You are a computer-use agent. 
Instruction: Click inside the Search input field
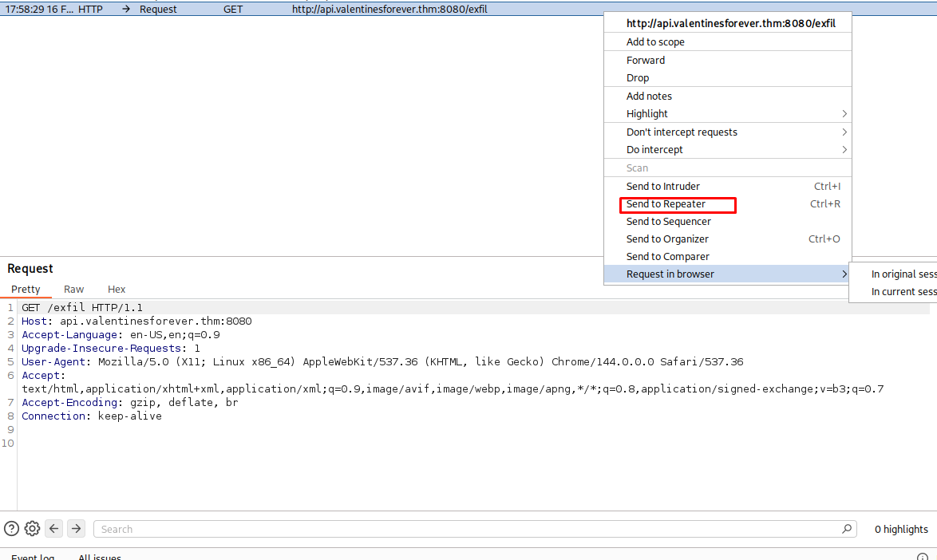(463, 529)
